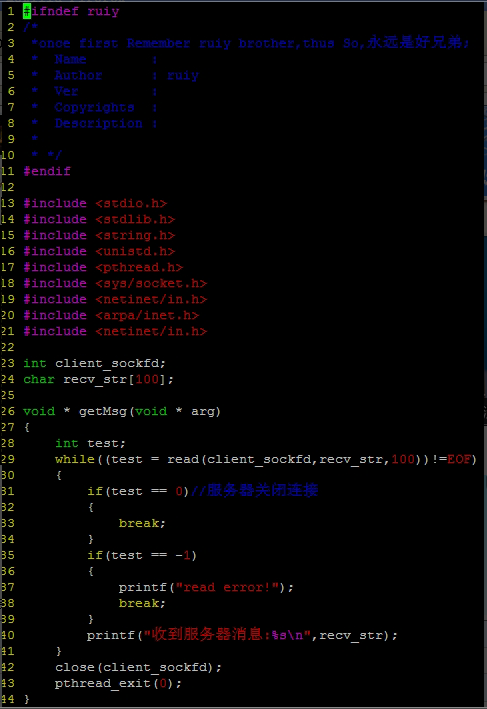The width and height of the screenshot is (487, 709).
Task: Click the 'Description' comment line
Action: 95,123
